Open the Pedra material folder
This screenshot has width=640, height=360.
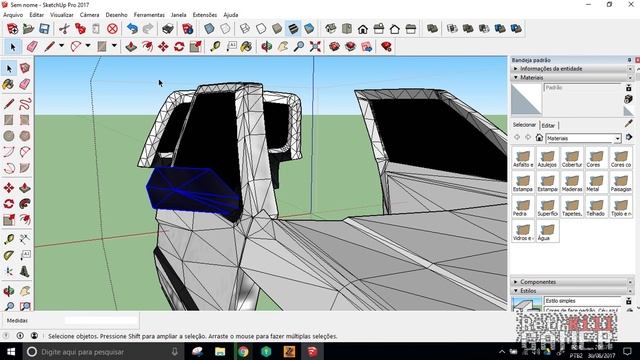coord(523,207)
